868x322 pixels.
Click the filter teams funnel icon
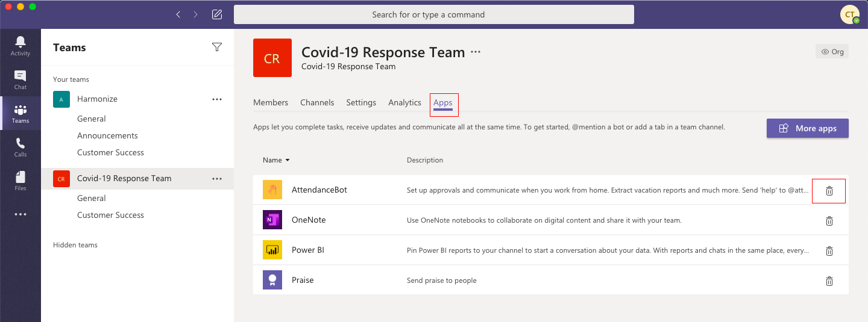click(217, 48)
